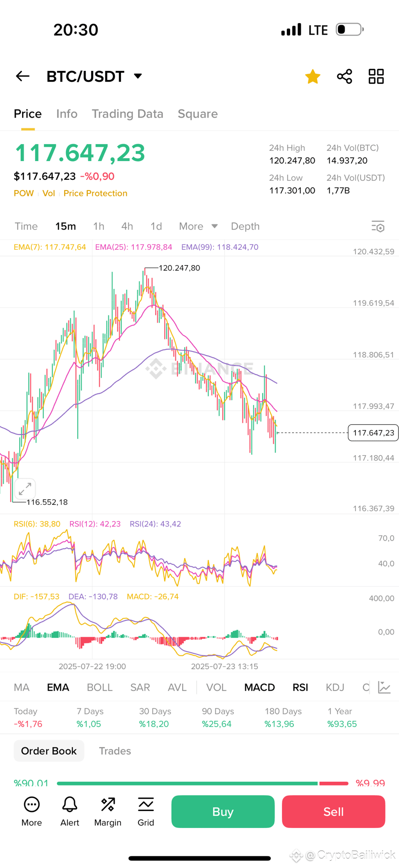399x868 pixels.
Task: Toggle the RSI sub-indicator
Action: (300, 687)
